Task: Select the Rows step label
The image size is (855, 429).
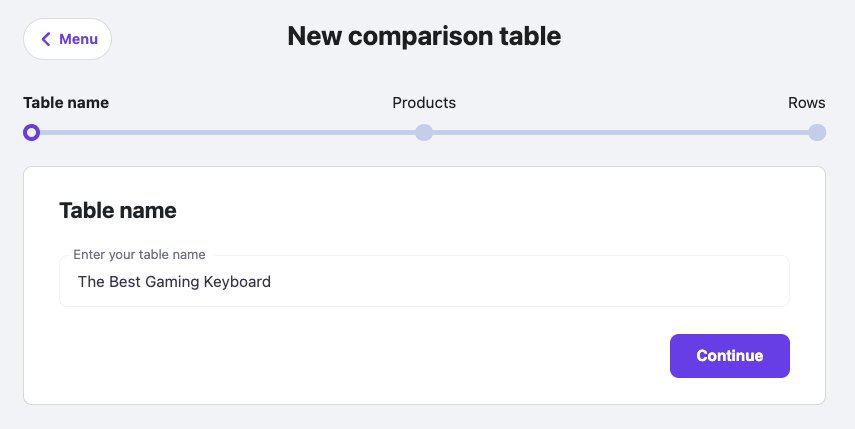Action: click(806, 102)
